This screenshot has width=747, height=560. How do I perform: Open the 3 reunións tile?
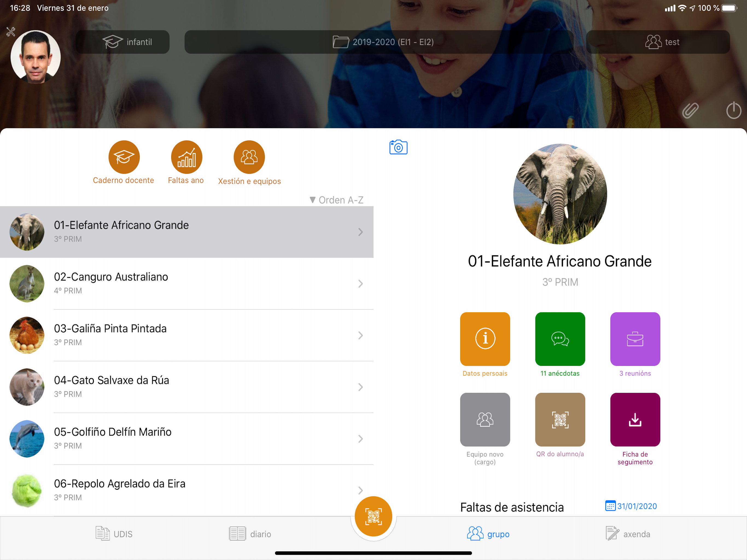pyautogui.click(x=635, y=339)
